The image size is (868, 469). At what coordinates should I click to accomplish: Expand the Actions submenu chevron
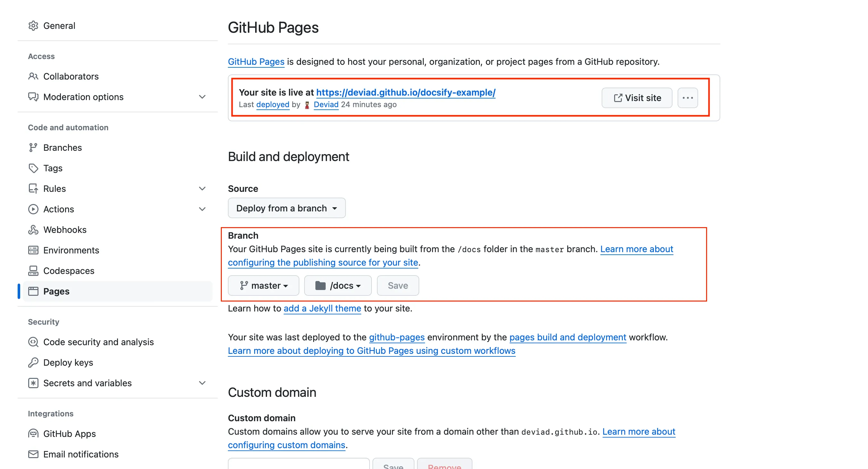[x=202, y=209]
